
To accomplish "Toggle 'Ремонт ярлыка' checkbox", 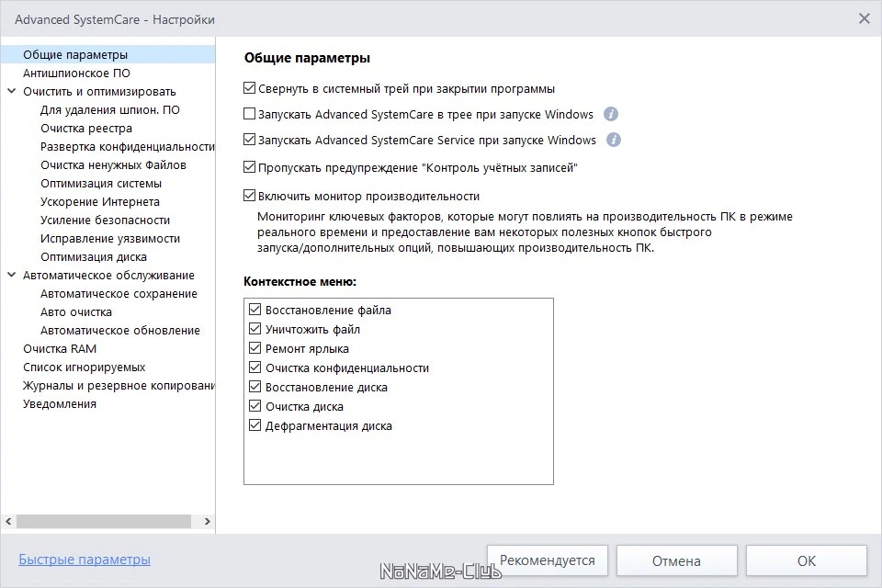I will tap(254, 347).
